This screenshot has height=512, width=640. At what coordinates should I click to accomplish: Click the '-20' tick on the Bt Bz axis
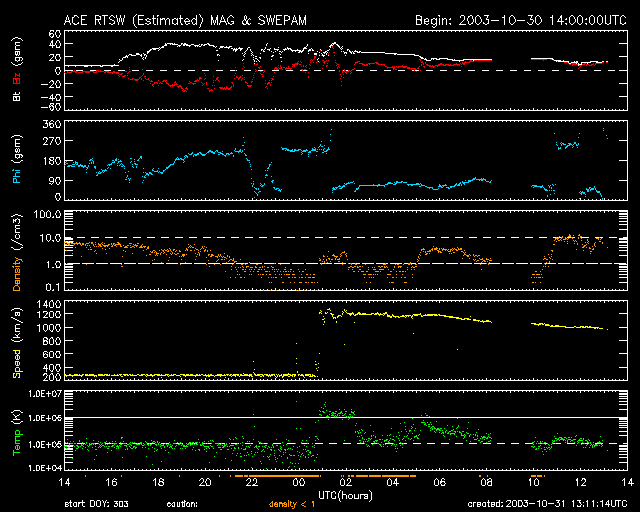(x=51, y=84)
